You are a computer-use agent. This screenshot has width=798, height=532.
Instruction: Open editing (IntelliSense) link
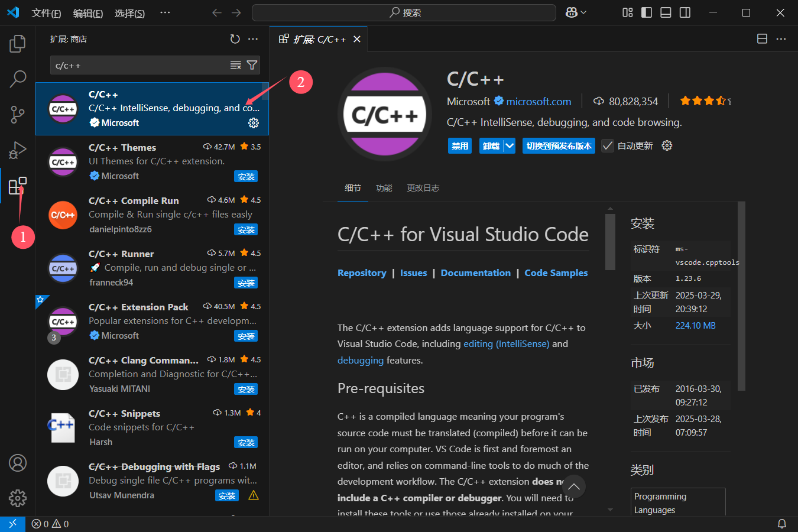coord(507,343)
